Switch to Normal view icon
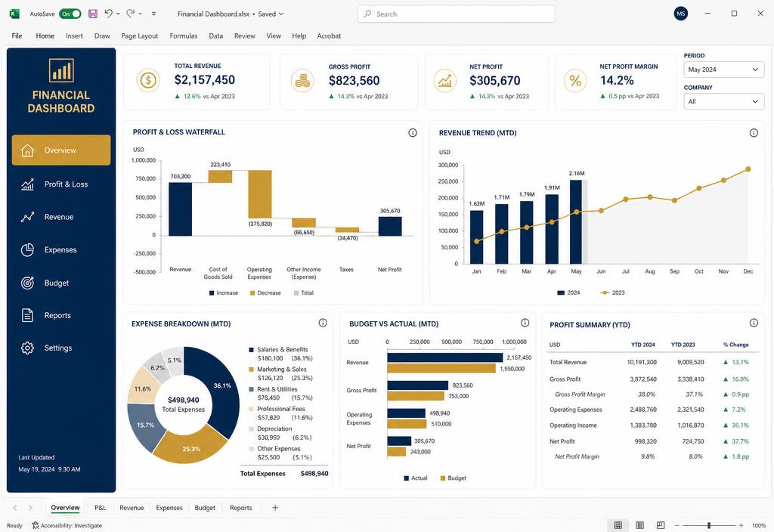Screen dimensions: 774x532 point(618,525)
